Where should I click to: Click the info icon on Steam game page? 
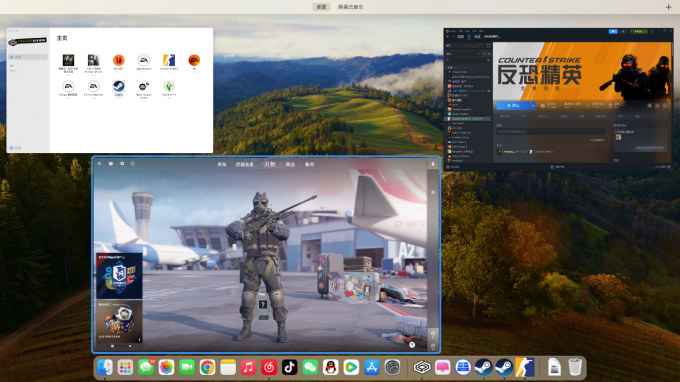tap(657, 105)
